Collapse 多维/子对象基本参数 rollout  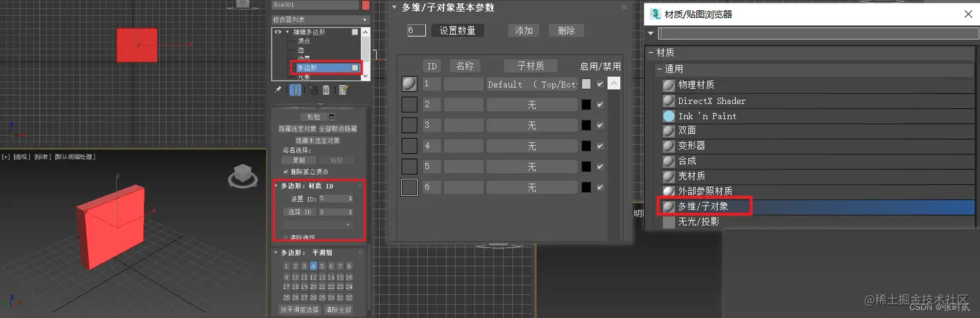tap(394, 8)
